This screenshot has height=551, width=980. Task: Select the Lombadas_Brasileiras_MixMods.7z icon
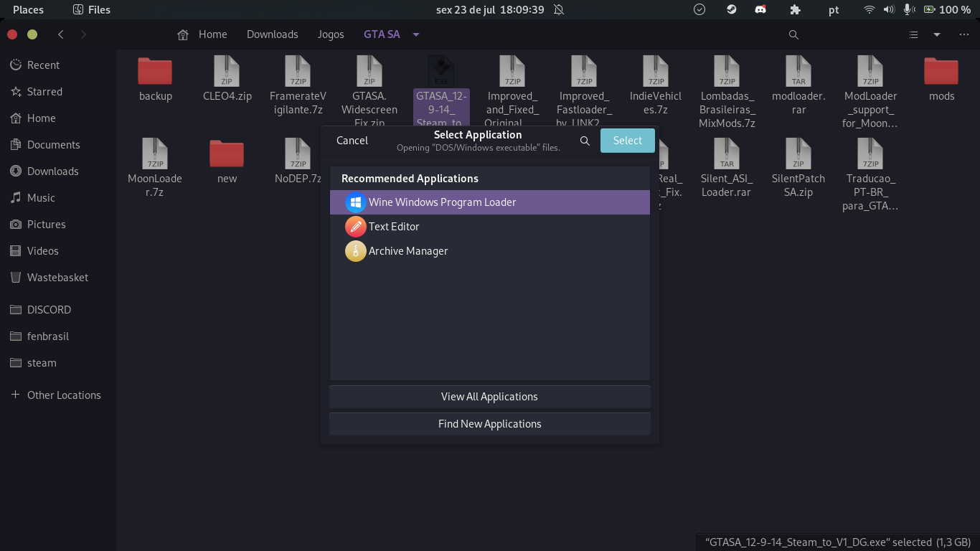point(727,71)
